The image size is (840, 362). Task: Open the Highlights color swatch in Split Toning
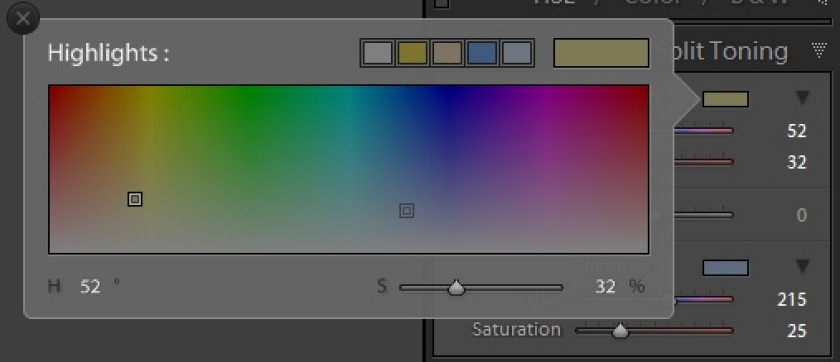(x=725, y=100)
